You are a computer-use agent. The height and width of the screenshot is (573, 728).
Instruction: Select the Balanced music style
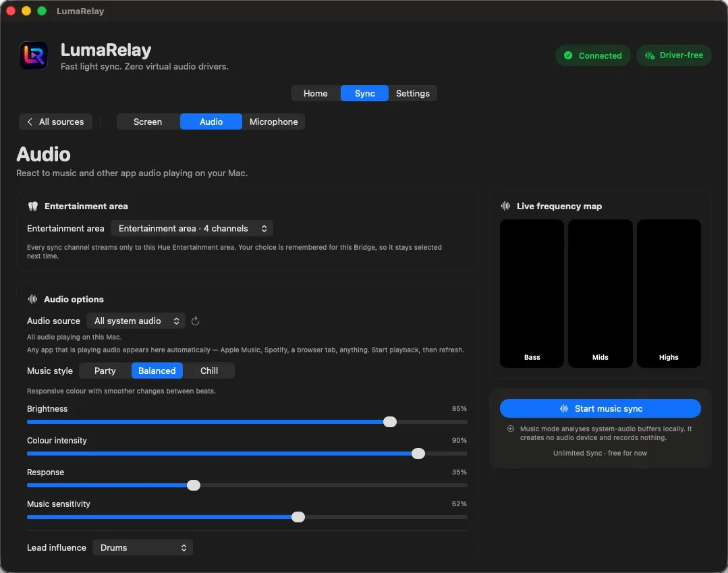tap(157, 371)
